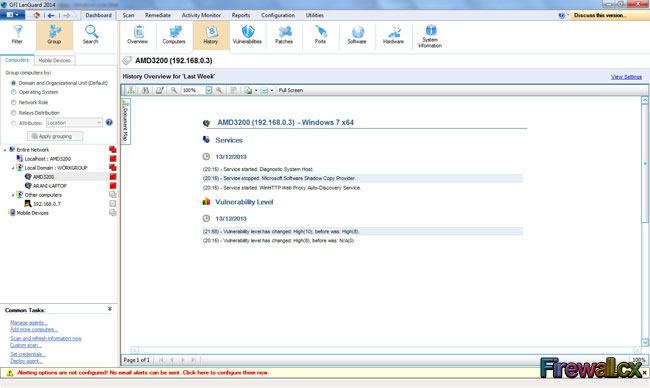Open the View Settings link

[x=626, y=77]
